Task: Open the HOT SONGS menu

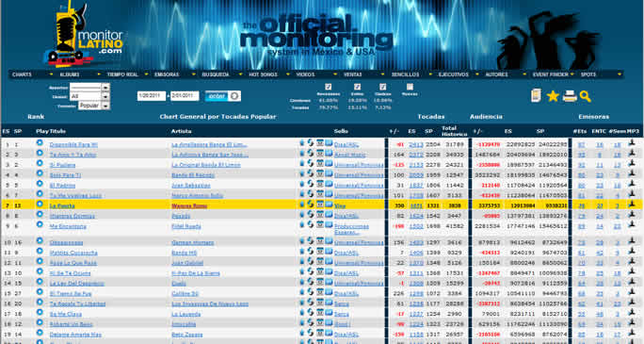Action: (x=263, y=74)
